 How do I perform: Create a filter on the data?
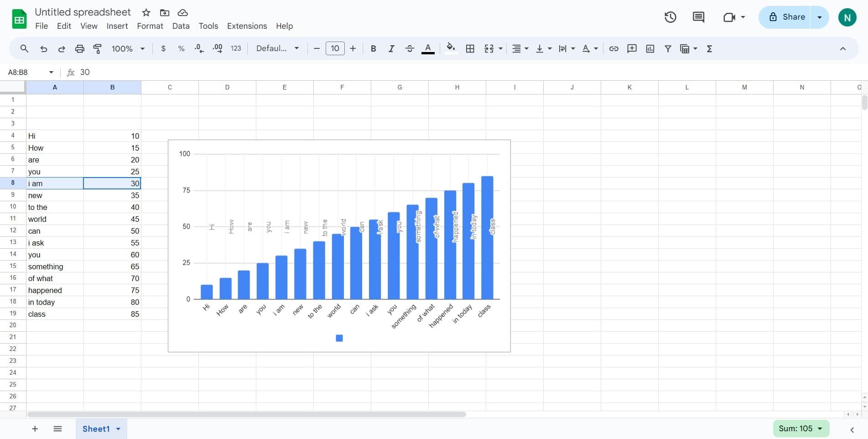coord(668,48)
